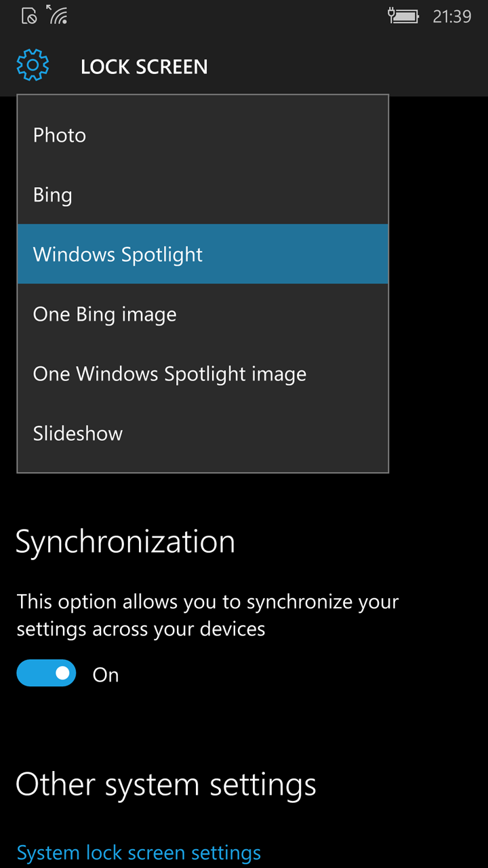Tap the On label beside the toggle
The image size is (488, 868).
click(x=106, y=675)
